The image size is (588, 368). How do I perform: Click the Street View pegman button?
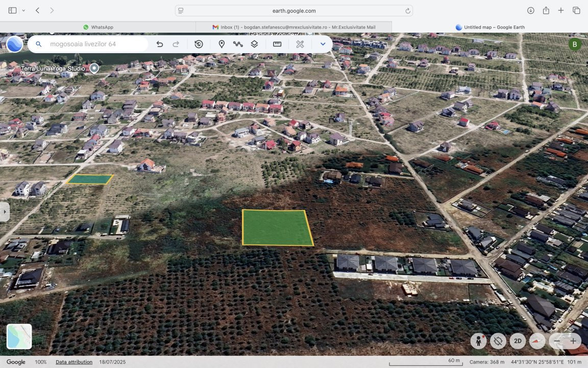pos(479,341)
